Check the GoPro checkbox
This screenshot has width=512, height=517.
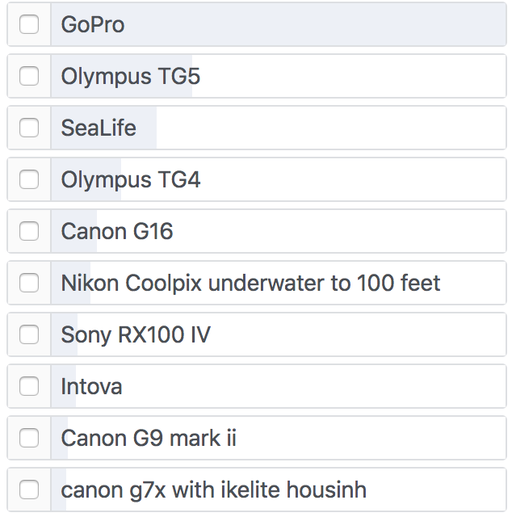29,24
